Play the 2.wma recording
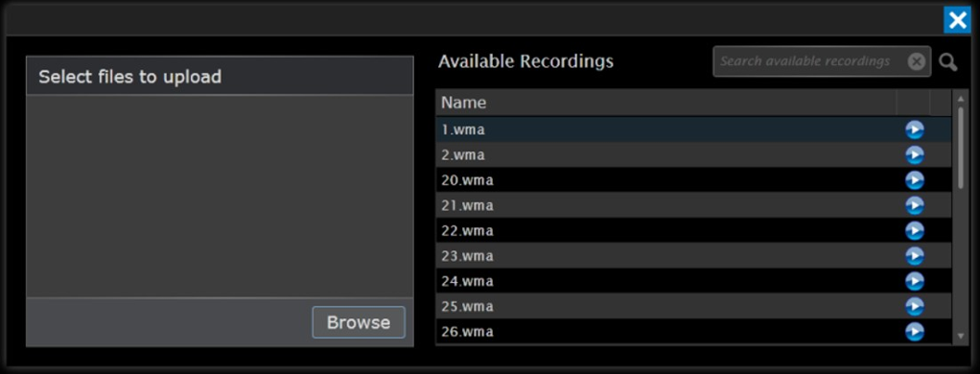Screen dimensions: 980x374 915,155
